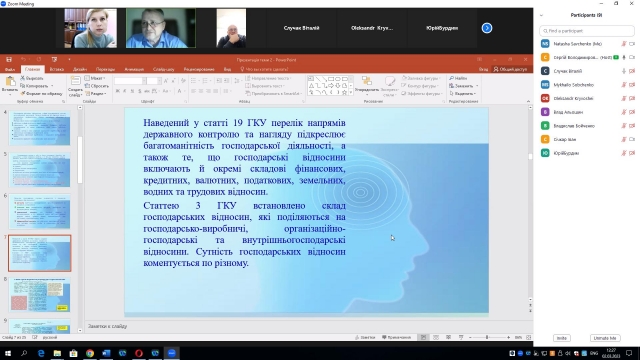
Task: Expand the Layout (Макет) dropdown
Action: [x=96, y=78]
